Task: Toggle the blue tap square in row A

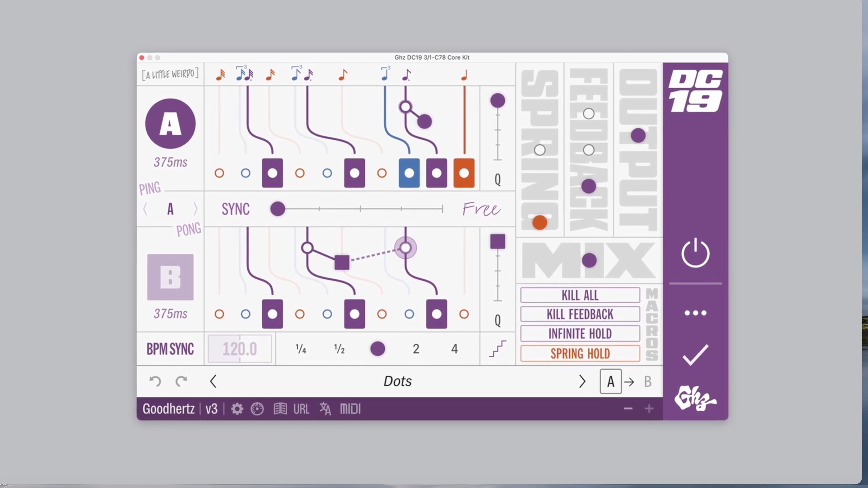Action: 409,173
